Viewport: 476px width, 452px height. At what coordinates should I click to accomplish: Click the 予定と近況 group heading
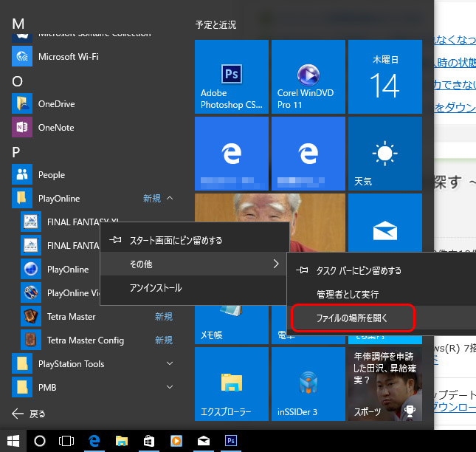[x=215, y=24]
